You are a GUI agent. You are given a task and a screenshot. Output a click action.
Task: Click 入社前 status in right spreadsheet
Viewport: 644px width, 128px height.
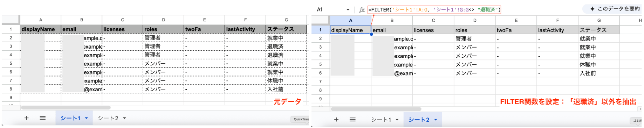pyautogui.click(x=599, y=73)
